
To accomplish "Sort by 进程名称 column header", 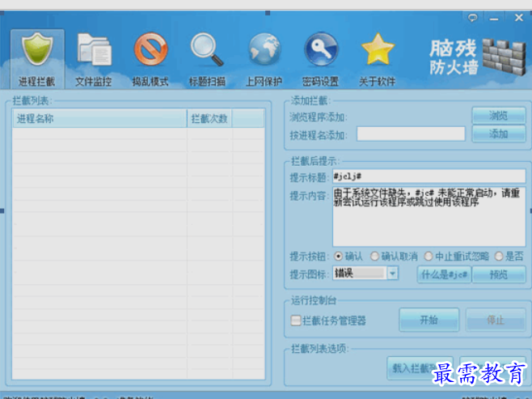I will click(x=99, y=118).
